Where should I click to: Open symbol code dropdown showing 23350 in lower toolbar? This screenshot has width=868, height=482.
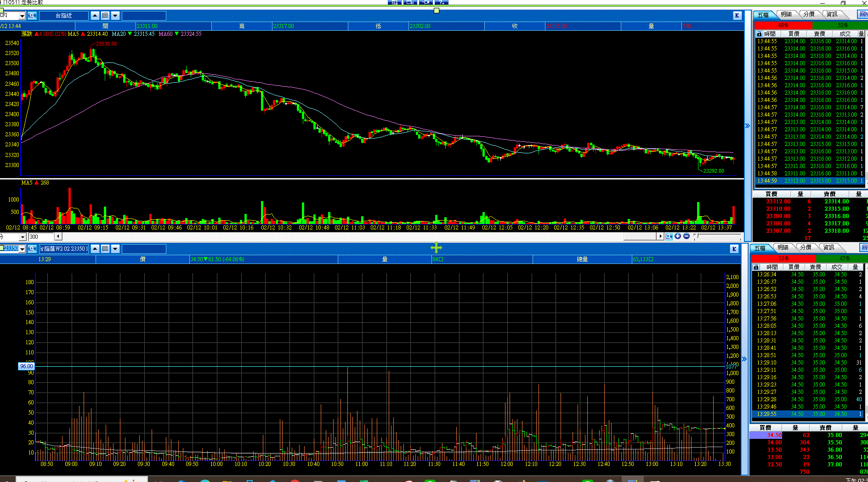22,249
